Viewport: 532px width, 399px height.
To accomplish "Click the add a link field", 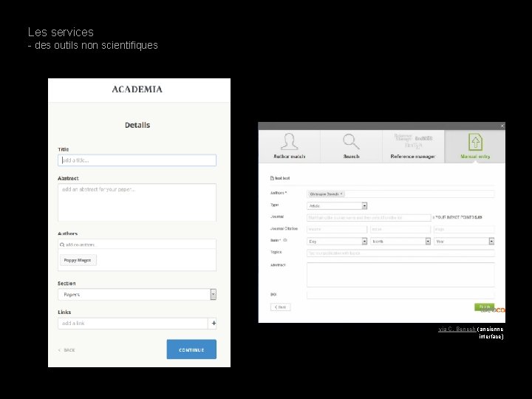I will click(x=133, y=324).
